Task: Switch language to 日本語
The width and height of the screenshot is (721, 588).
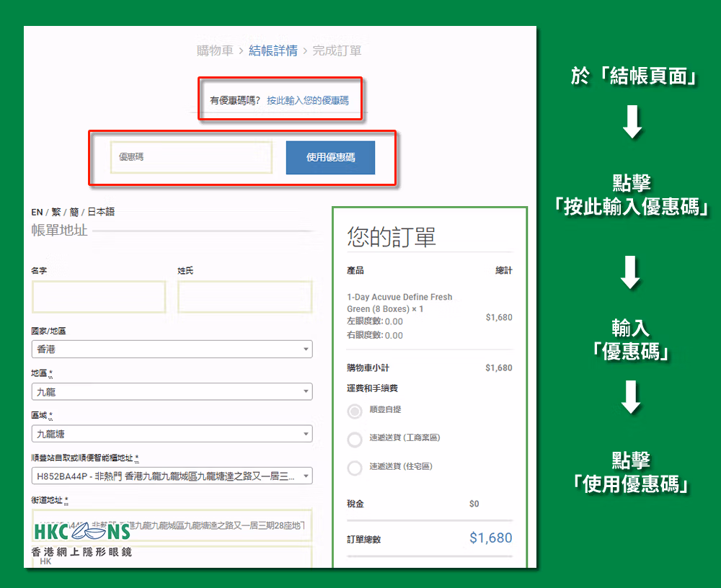Action: click(101, 212)
